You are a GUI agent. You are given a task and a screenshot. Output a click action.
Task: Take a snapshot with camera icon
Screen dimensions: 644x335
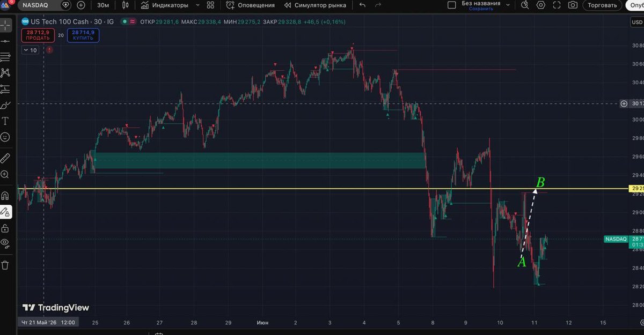click(x=573, y=5)
